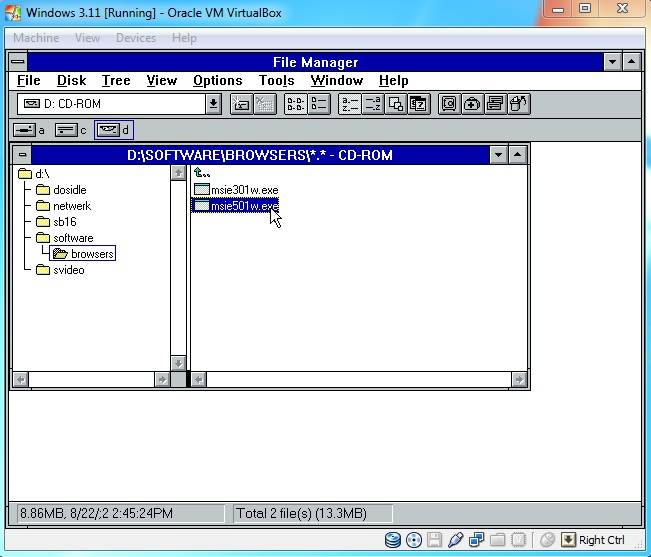Switch to floppy drive a

click(29, 130)
